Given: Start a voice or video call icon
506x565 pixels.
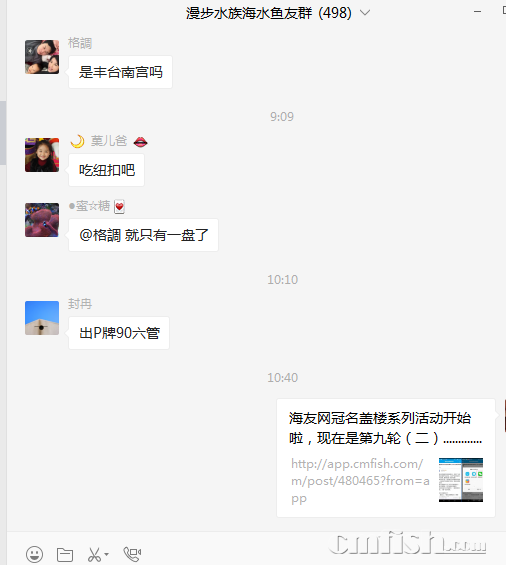Looking at the screenshot, I should tap(132, 554).
